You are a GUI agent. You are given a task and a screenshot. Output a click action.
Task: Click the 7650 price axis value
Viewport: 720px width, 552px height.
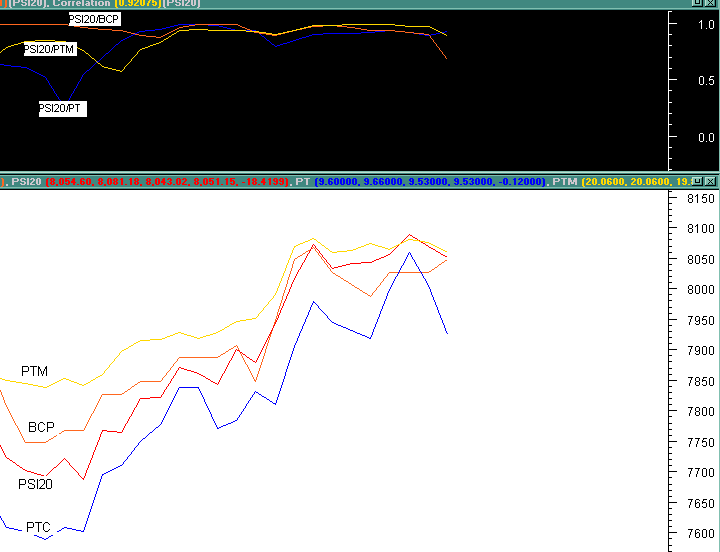pos(701,503)
